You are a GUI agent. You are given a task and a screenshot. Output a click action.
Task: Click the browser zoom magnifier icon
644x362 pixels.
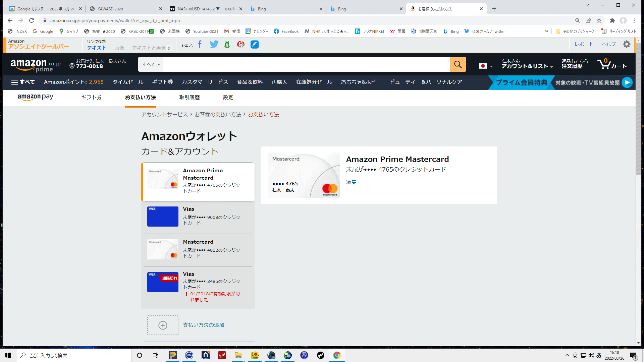click(x=578, y=20)
